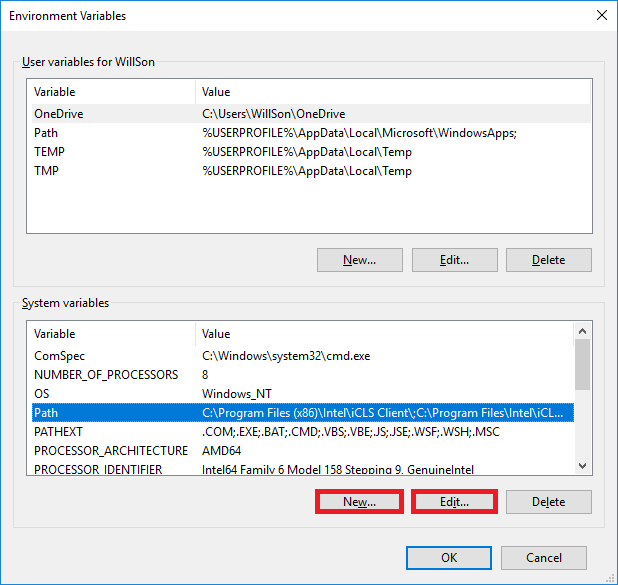The image size is (618, 585).
Task: Select the user Path variable row
Action: (x=311, y=133)
